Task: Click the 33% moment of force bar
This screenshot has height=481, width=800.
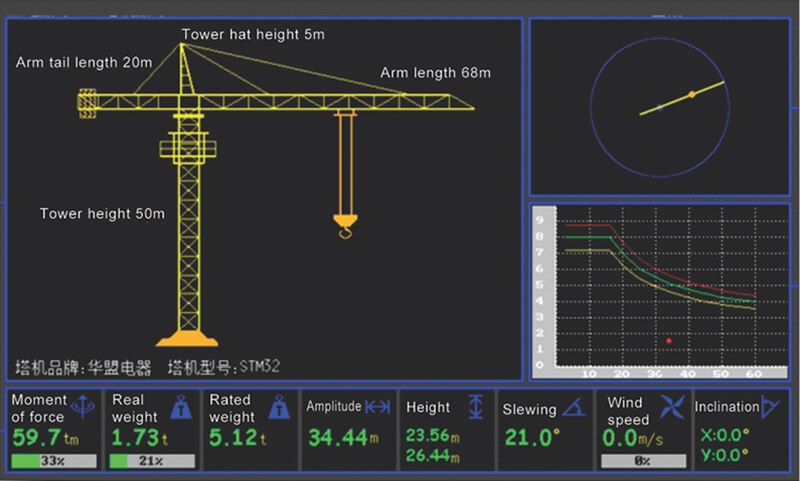Action: pos(54,461)
